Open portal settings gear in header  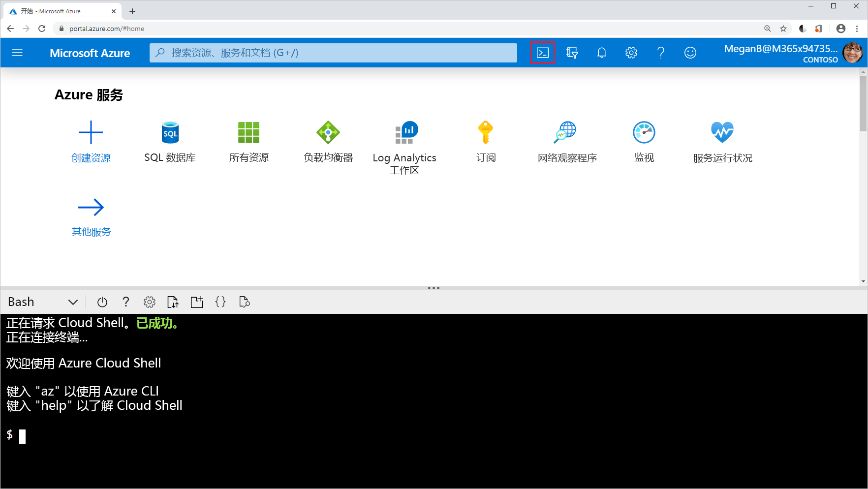(x=631, y=53)
